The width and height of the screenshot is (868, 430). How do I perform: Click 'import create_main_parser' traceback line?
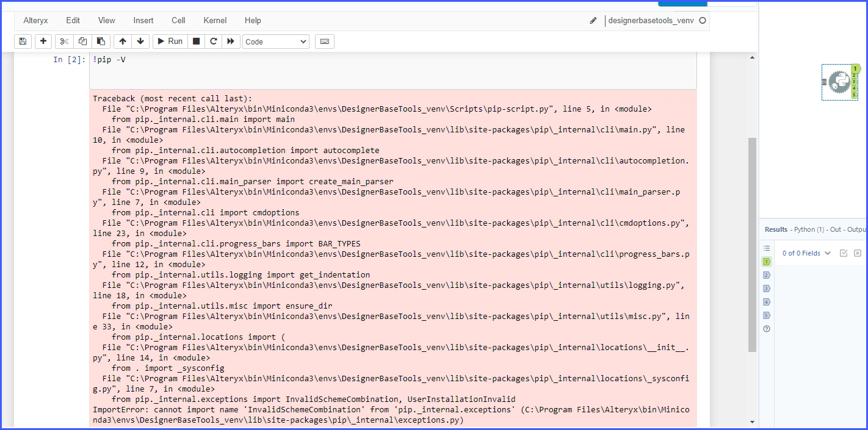(x=253, y=181)
